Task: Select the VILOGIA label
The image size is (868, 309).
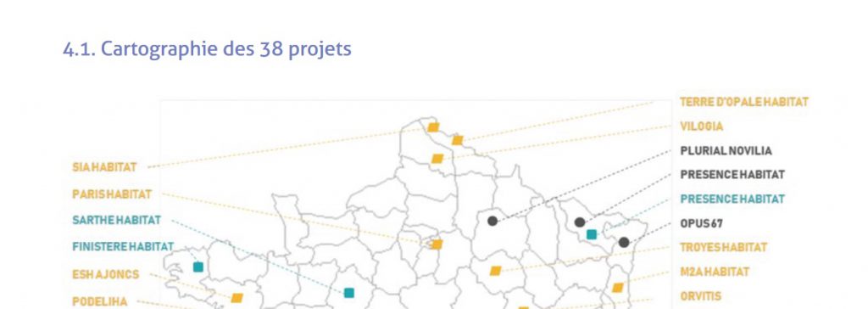Action: [x=701, y=126]
